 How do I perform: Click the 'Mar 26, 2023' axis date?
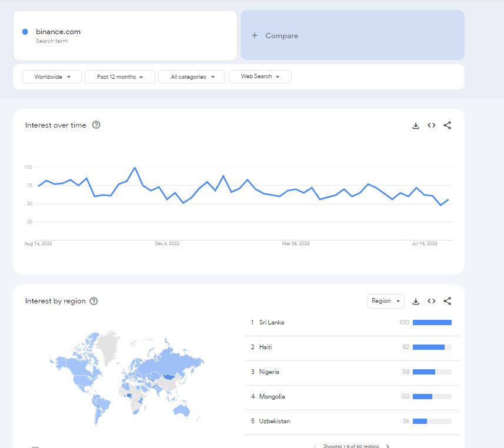pos(296,243)
